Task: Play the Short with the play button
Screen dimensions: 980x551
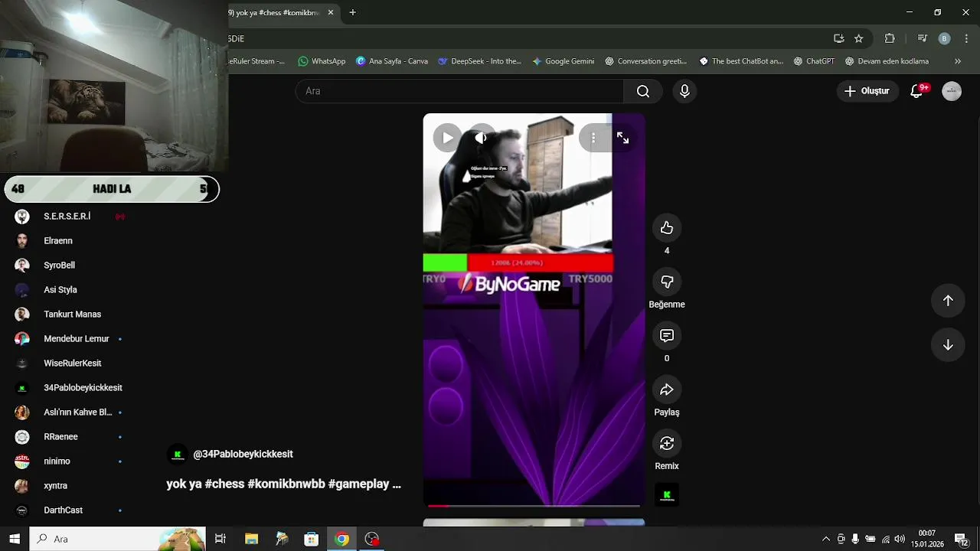Action: pos(447,138)
